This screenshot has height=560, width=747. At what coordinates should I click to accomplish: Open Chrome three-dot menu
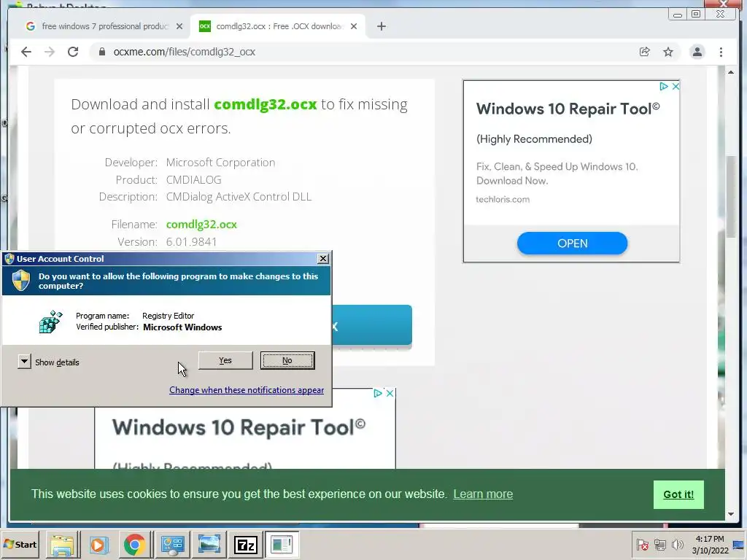point(721,52)
